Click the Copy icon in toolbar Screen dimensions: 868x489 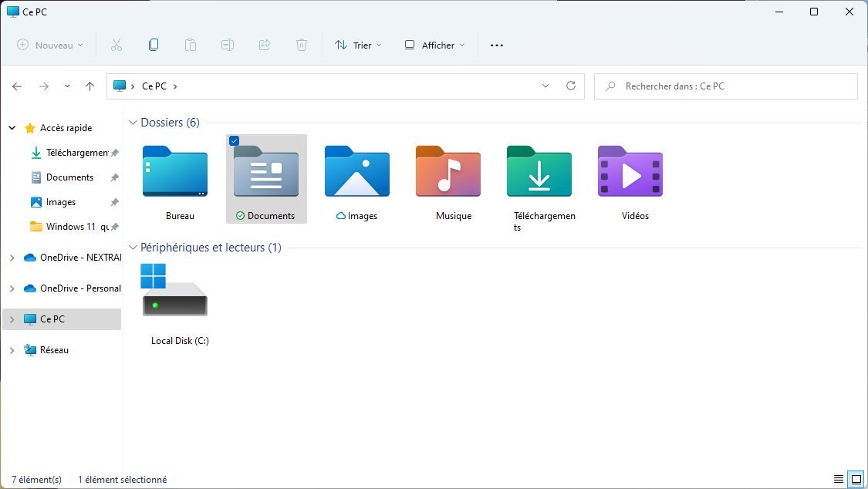(x=154, y=45)
